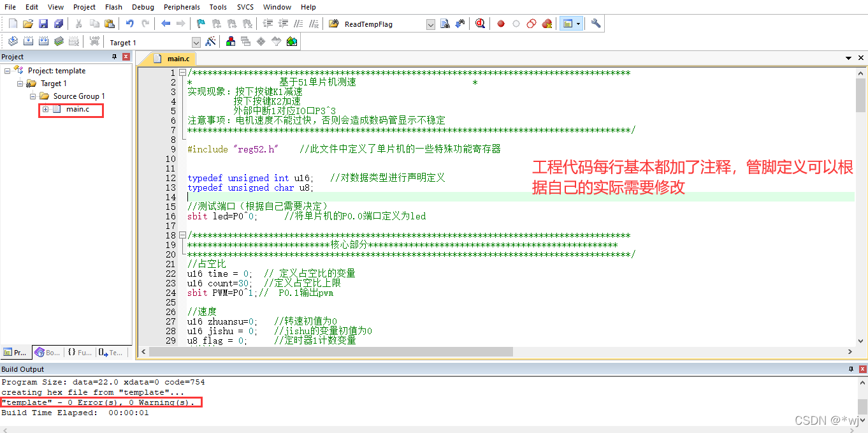Select the main.c editor tab
This screenshot has height=433, width=868.
click(x=177, y=59)
